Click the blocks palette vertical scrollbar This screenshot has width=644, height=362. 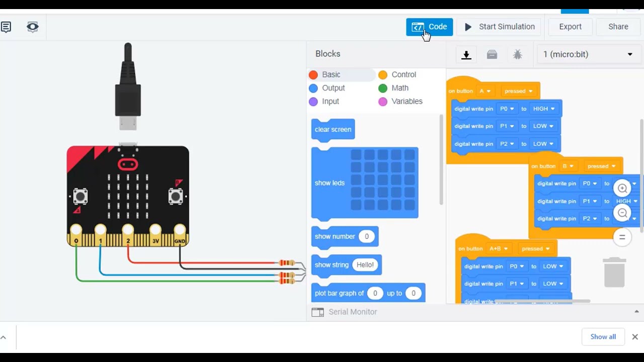tap(441, 160)
